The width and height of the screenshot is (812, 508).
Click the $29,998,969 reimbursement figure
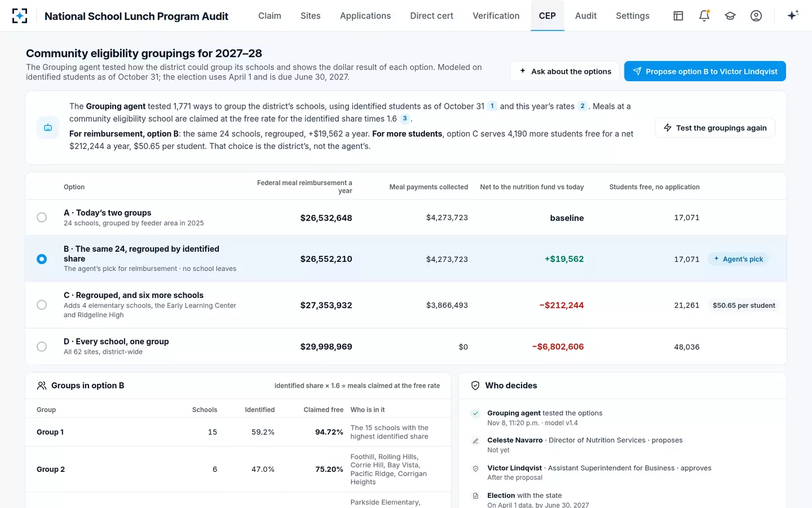[x=326, y=347]
